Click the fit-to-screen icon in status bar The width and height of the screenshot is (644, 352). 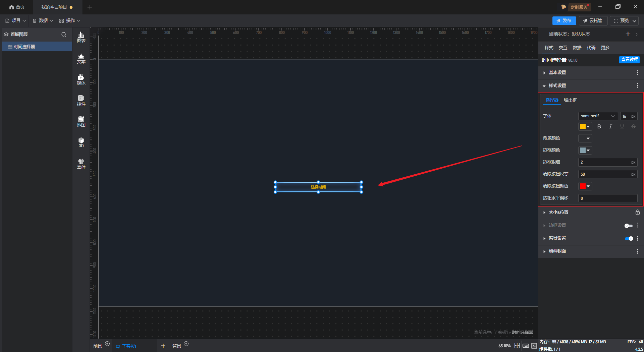(x=517, y=346)
